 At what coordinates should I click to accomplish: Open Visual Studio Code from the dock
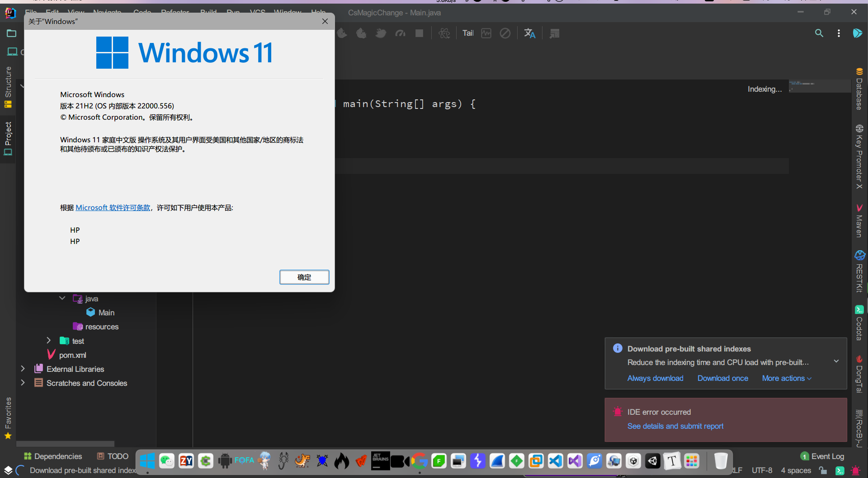(x=556, y=461)
